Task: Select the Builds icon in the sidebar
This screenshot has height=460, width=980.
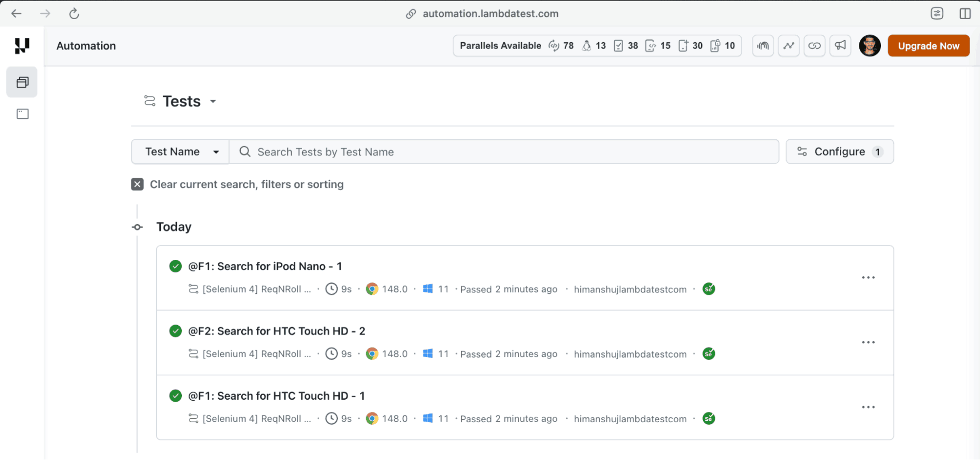Action: (22, 82)
